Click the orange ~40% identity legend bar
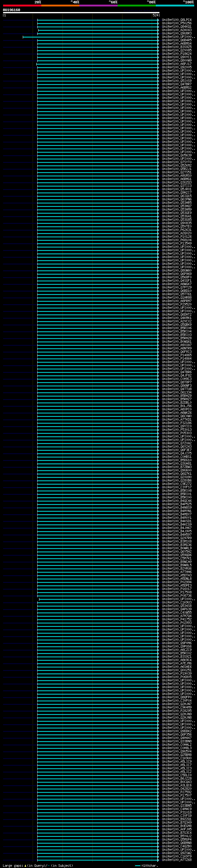197x868 pixels. [60, 6]
